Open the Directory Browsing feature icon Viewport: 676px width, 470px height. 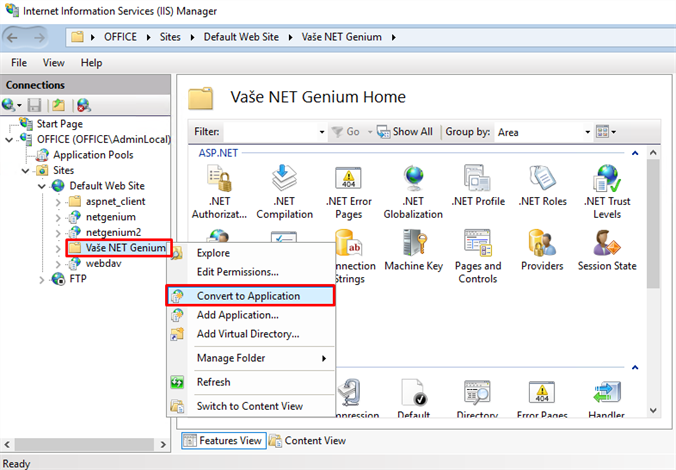477,392
